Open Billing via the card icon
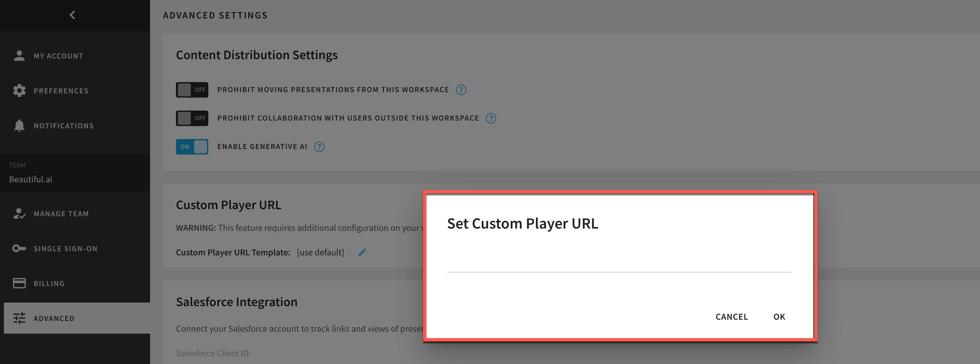Screen dimensions: 980x364 click(19, 283)
